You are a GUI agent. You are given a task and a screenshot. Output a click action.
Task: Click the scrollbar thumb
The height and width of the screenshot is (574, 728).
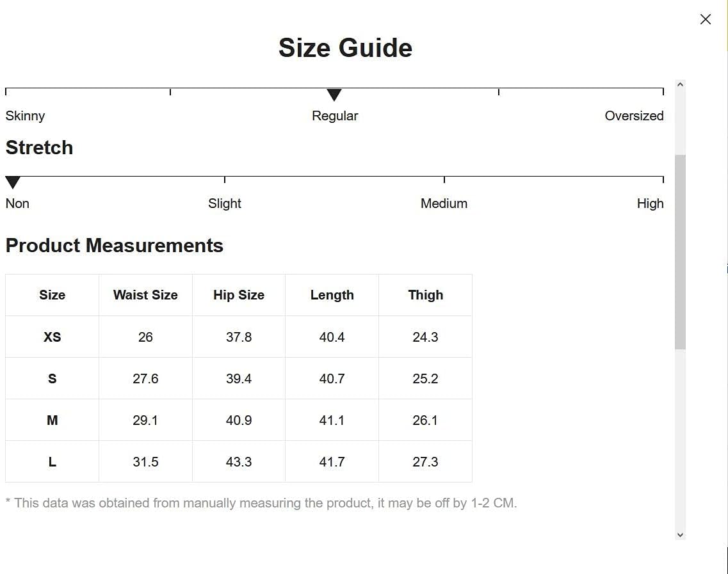coord(680,252)
